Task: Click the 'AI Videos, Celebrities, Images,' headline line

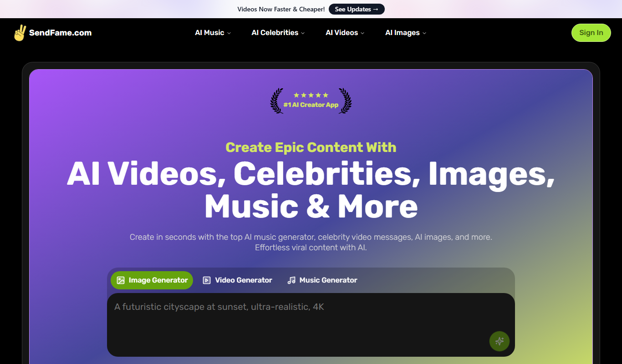Action: tap(311, 173)
